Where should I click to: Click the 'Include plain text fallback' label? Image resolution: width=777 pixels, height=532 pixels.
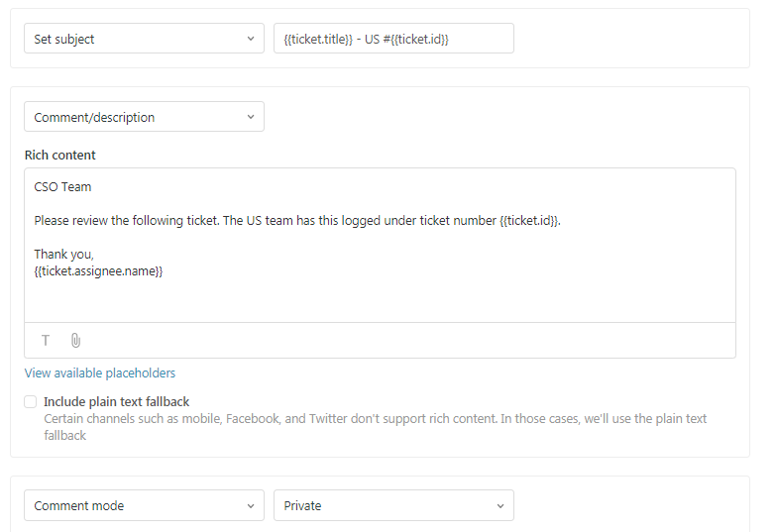tap(116, 402)
